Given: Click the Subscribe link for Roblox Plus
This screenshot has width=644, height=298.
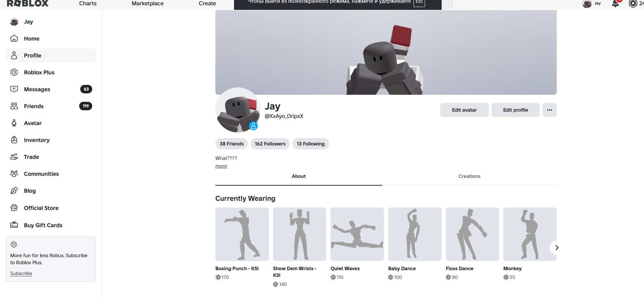Looking at the screenshot, I should (x=21, y=273).
